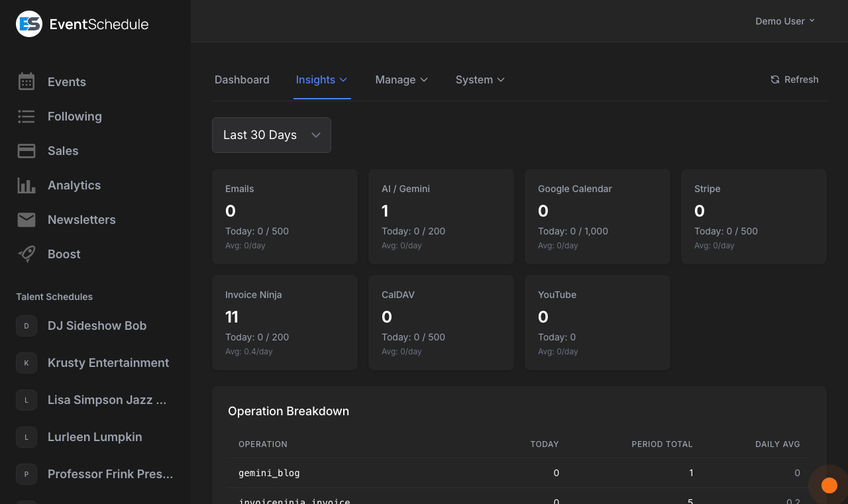The height and width of the screenshot is (504, 848).
Task: Click Lurleen Lumpkin avatar badge
Action: 26,437
